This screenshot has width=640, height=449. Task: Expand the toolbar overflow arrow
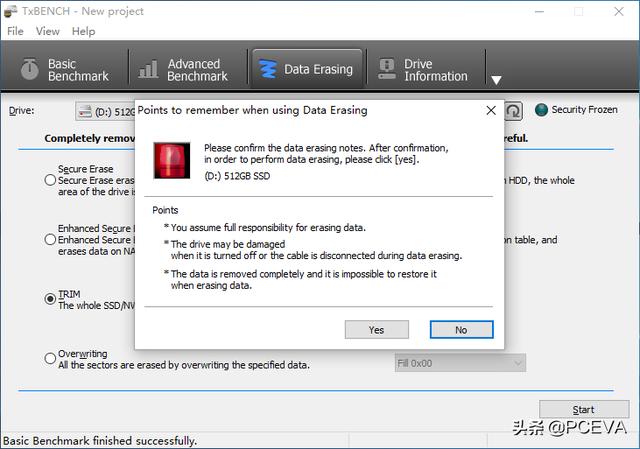point(496,80)
